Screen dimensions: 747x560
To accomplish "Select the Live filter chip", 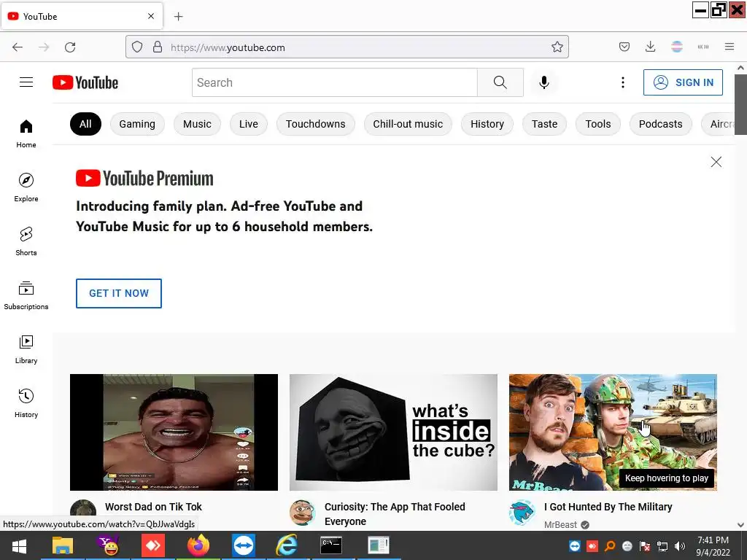I will click(249, 124).
